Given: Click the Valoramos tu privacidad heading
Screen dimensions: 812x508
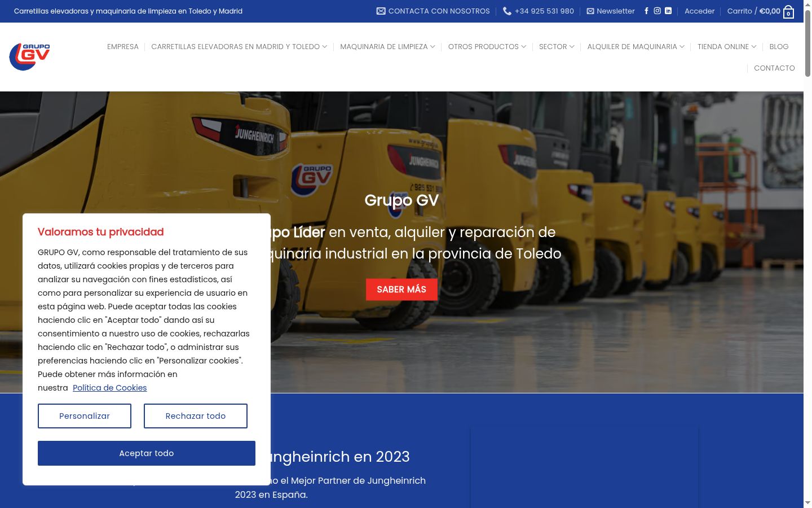Looking at the screenshot, I should [100, 232].
